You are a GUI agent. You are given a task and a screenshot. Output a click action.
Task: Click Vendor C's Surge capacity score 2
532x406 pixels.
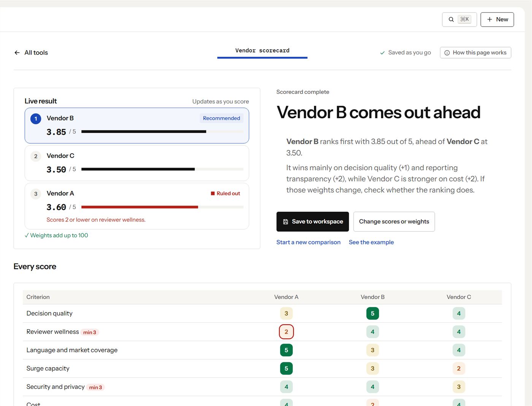[459, 368]
